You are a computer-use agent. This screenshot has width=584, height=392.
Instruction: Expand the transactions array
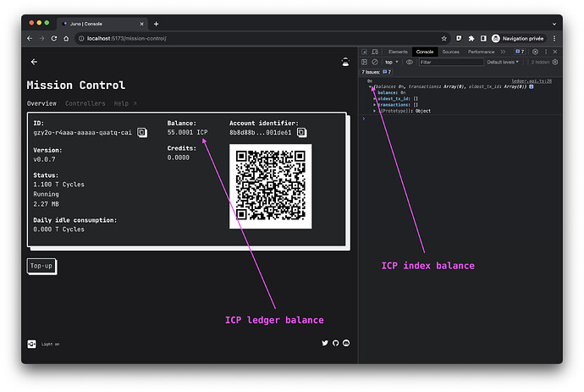click(374, 105)
